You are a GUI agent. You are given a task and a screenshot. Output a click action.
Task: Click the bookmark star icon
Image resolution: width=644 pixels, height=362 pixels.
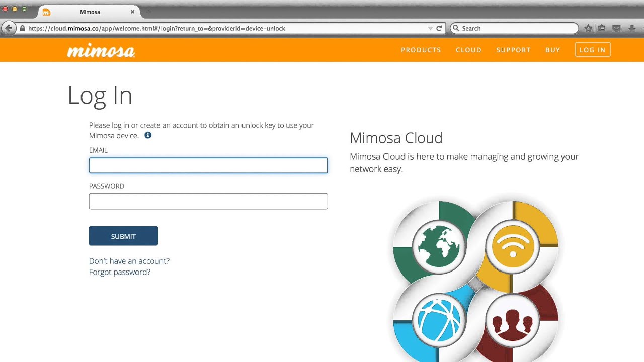click(x=588, y=29)
